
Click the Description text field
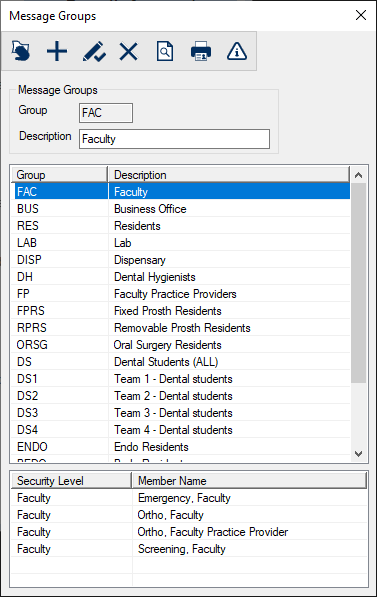pyautogui.click(x=174, y=139)
